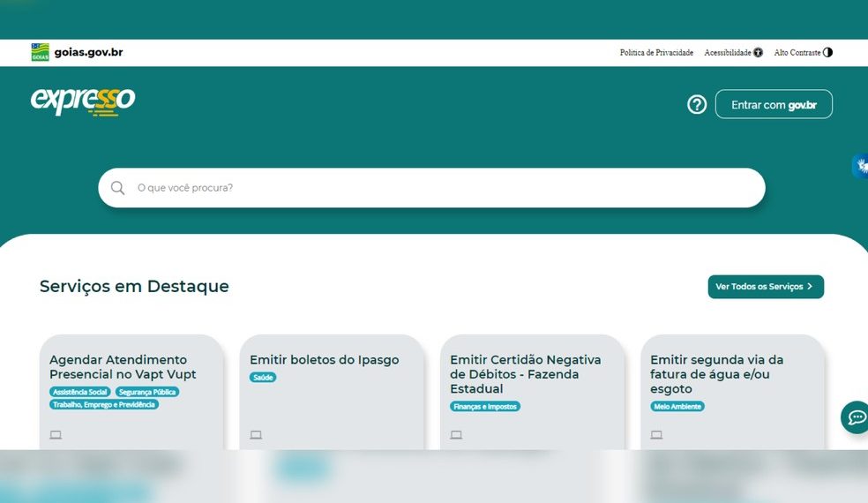The width and height of the screenshot is (868, 503).
Task: Open Emitir boletos do Ipasgo card
Action: click(x=332, y=392)
